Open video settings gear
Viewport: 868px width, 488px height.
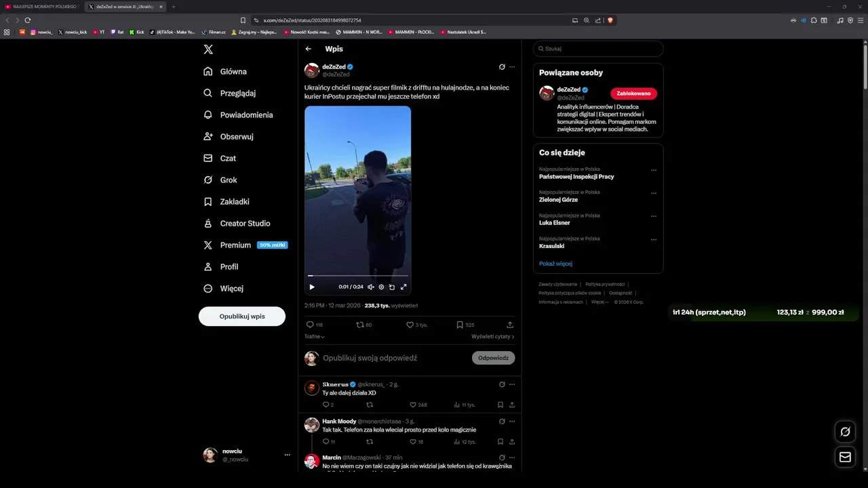[x=381, y=287]
